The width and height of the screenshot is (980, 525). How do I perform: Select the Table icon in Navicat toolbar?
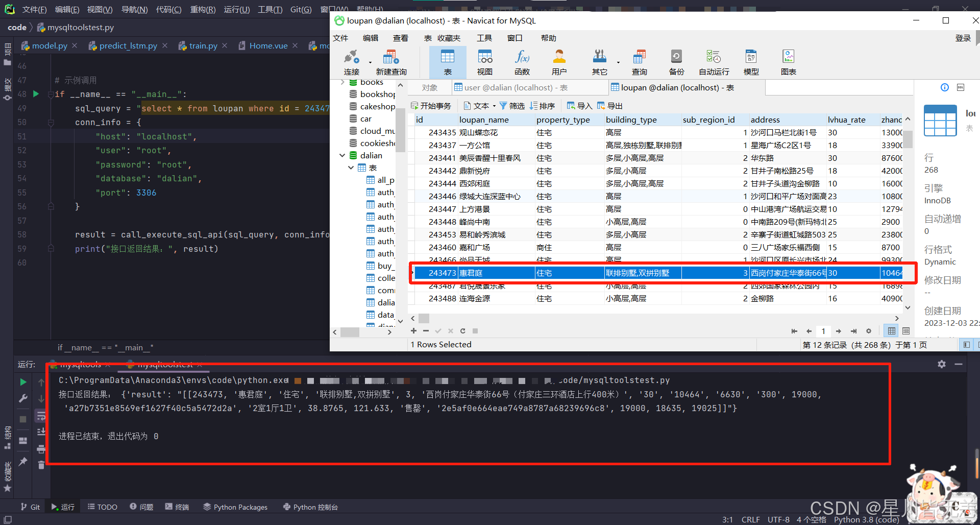[x=448, y=62]
